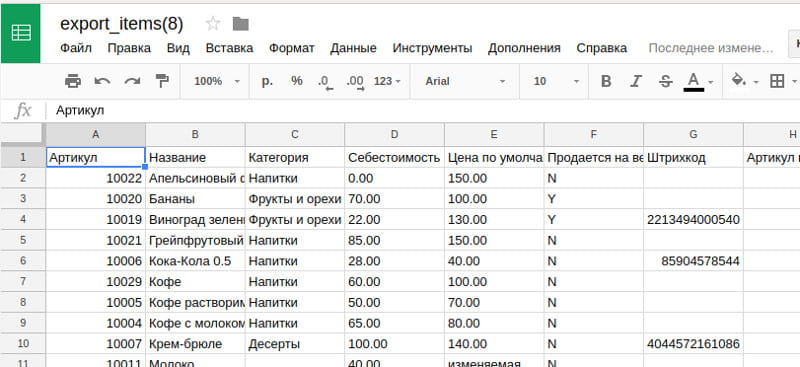This screenshot has width=800, height=367.
Task: Format as currency with р. button
Action: [267, 81]
